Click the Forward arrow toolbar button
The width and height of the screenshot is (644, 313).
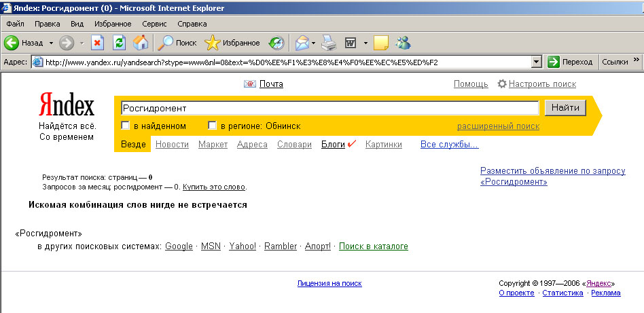pos(66,43)
